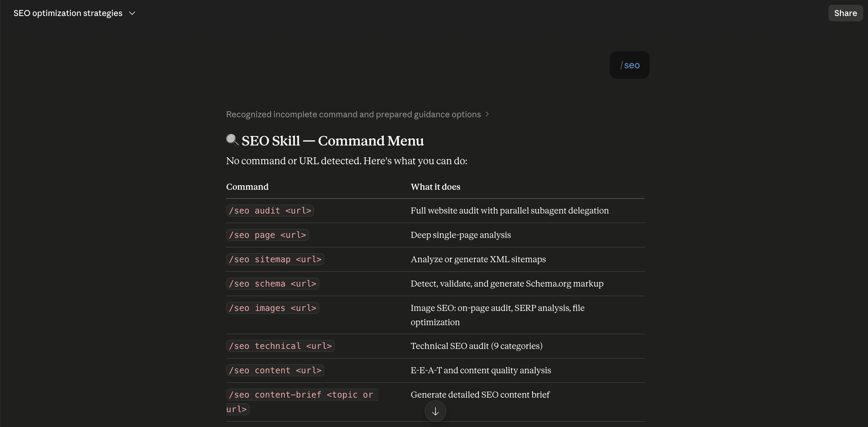The height and width of the screenshot is (427, 868).
Task: Click 'Generate detailed SEO content brief'
Action: click(480, 394)
